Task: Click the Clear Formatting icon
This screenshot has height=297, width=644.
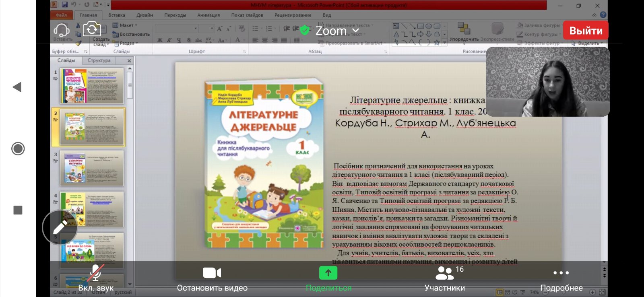Action: (242, 29)
